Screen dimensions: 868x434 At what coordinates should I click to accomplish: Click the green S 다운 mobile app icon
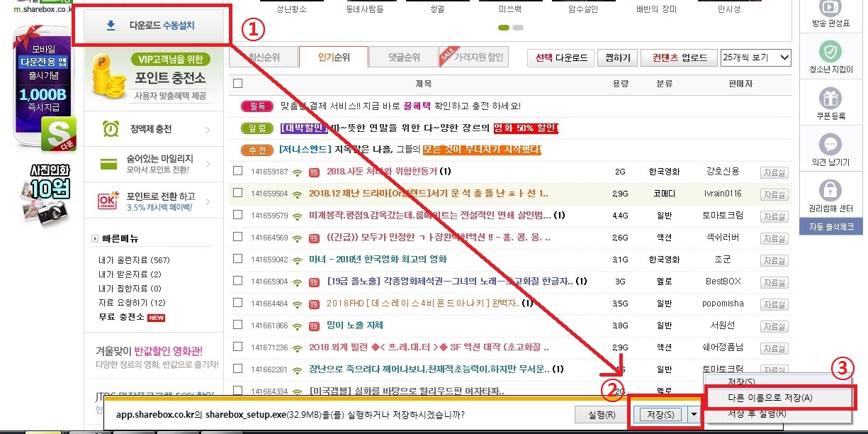click(57, 135)
